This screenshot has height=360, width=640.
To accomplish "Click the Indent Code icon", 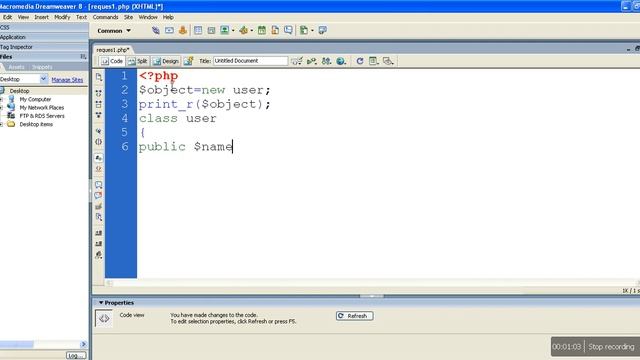I will 99,233.
